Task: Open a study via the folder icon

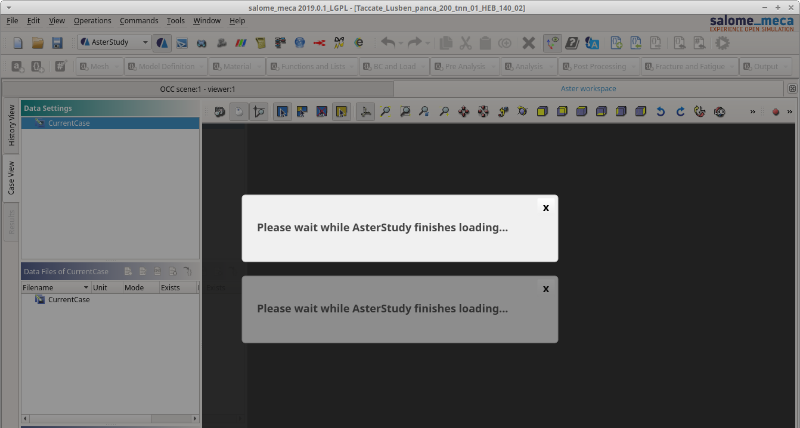Action: 37,43
